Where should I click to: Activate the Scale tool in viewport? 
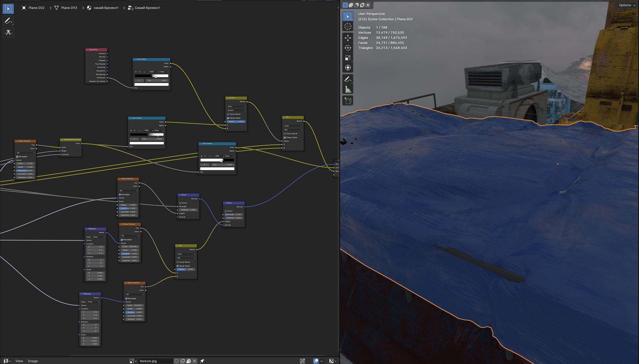coord(348,58)
